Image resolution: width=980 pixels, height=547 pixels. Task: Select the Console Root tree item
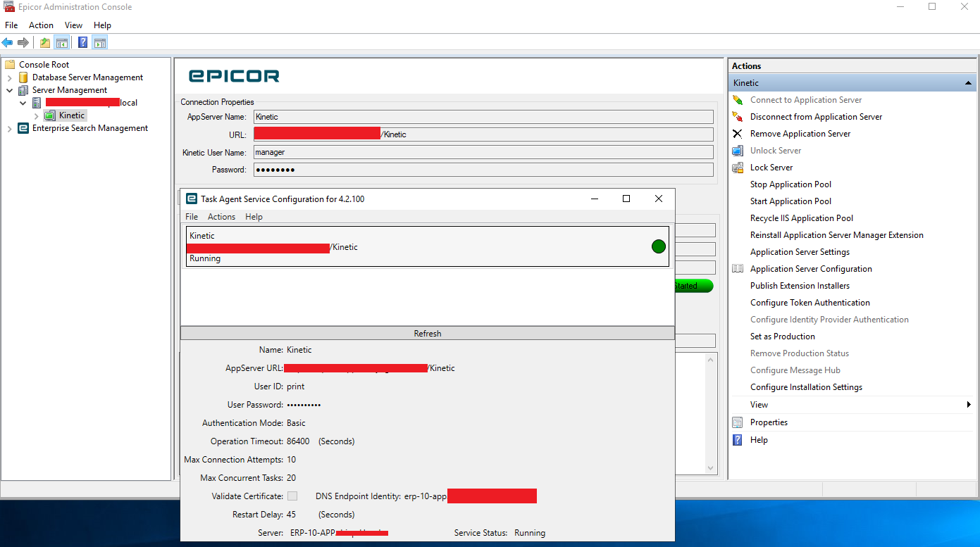pos(44,65)
